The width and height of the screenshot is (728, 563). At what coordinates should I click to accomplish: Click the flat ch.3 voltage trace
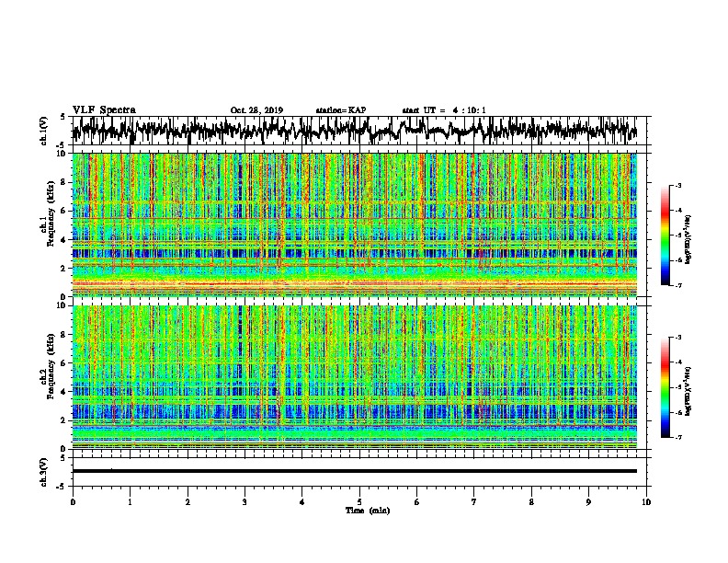(354, 471)
